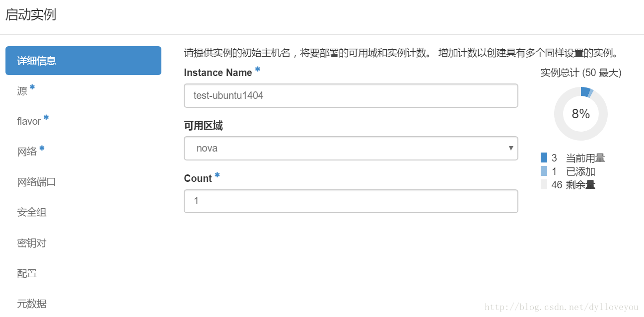Click the 启动实例 dialog title
The height and width of the screenshot is (317, 644).
[31, 15]
